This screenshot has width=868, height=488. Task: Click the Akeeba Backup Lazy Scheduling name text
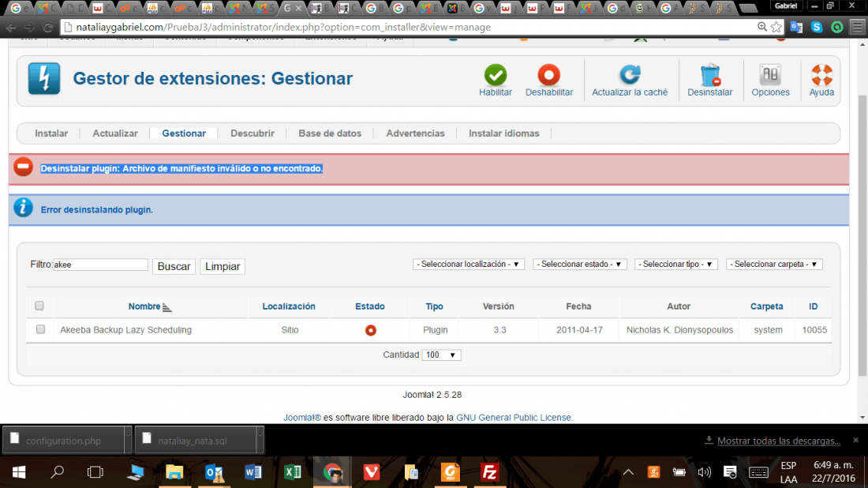pos(125,329)
